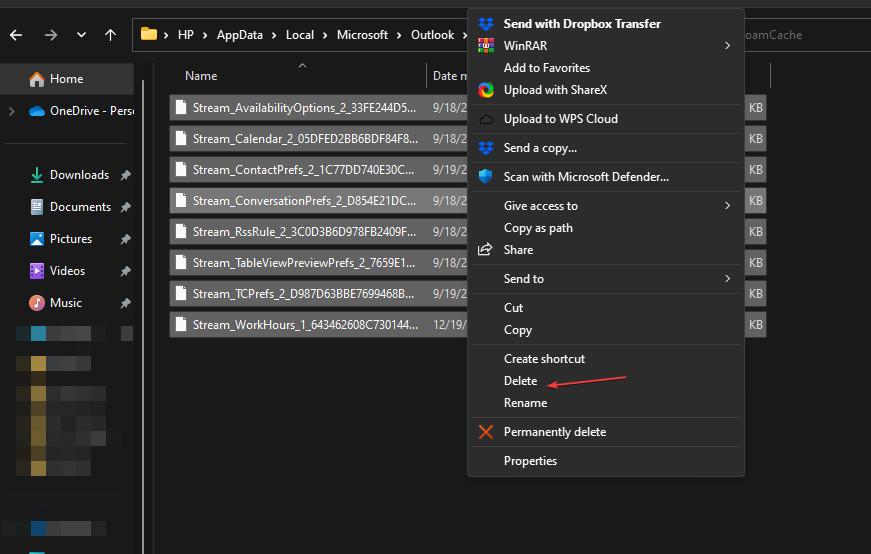Screen dimensions: 871x554
Task: Click the Dropbox icon beside Send with Dropbox Transfer
Action: click(486, 24)
